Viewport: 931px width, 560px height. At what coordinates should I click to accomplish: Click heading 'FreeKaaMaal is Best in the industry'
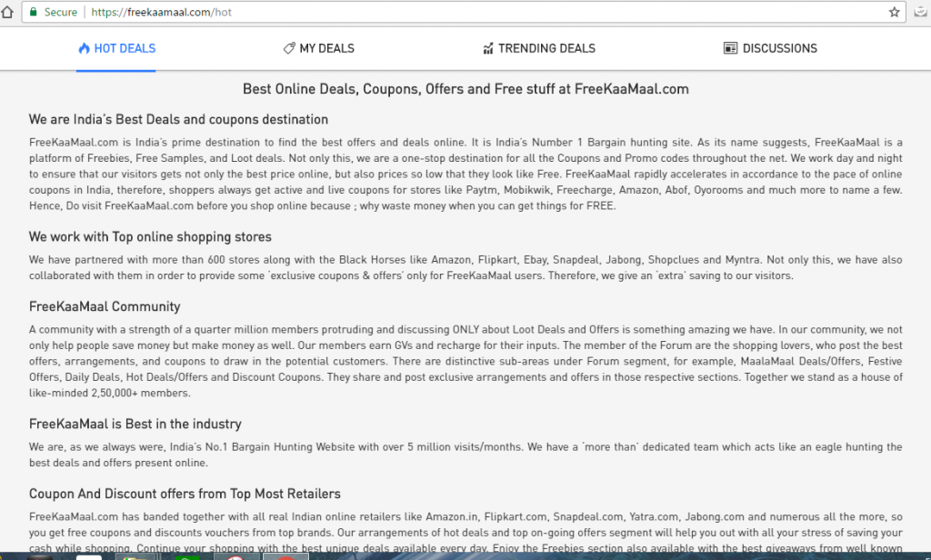click(135, 424)
